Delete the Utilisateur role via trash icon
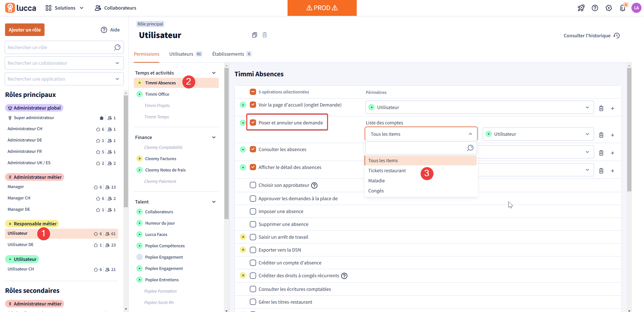 [x=265, y=35]
